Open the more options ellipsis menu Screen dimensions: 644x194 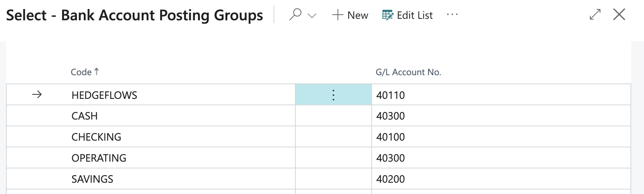[452, 15]
